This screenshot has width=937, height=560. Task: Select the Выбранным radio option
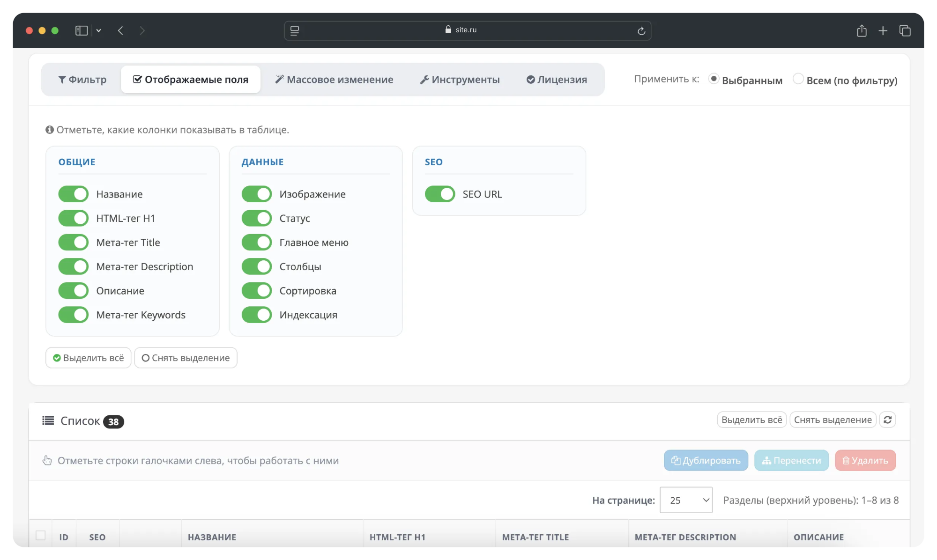pos(714,79)
